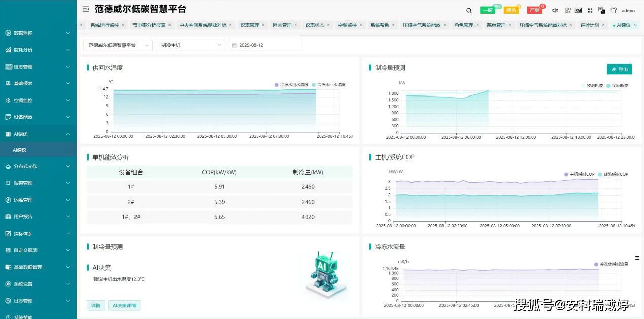
Task: Select the AI建议 submenu item in sidebar
Action: [x=38, y=150]
